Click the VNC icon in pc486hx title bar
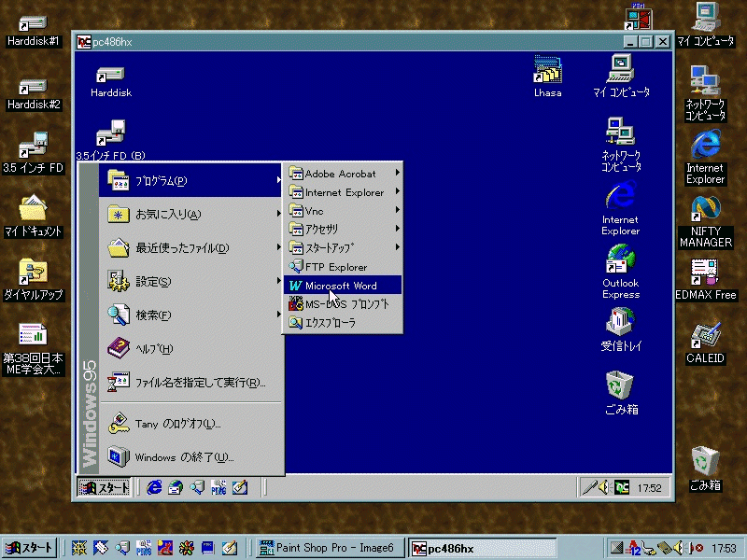 84,42
